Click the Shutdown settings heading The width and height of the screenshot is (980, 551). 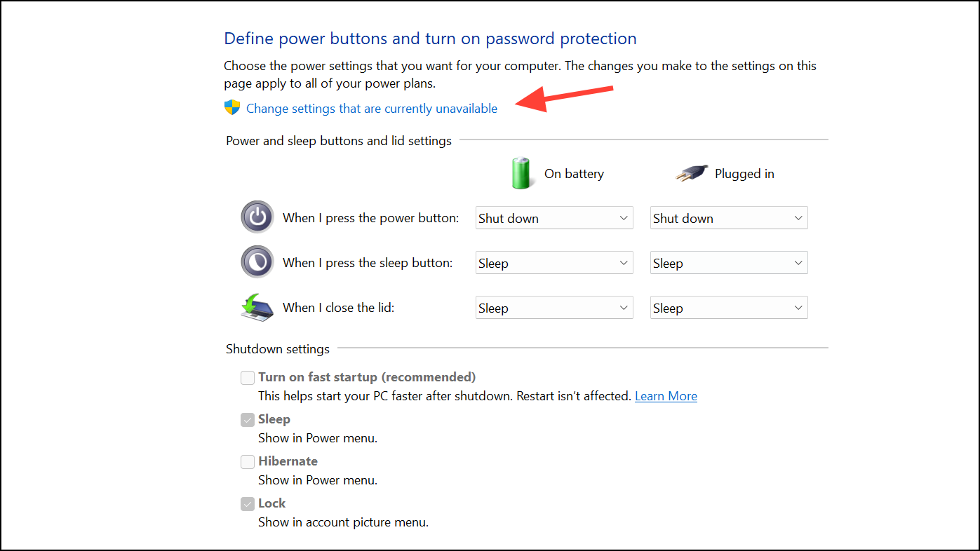[x=278, y=348]
